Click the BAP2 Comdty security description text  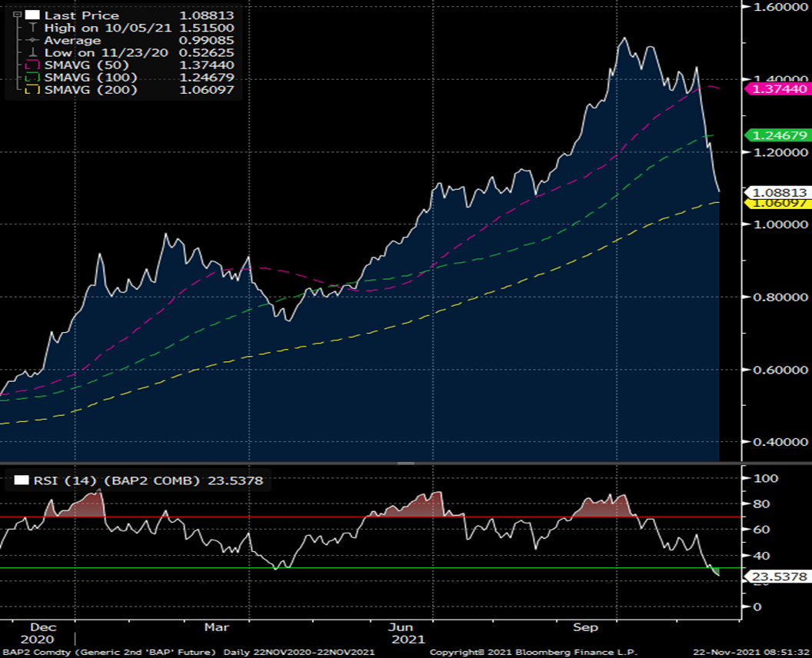pos(109,653)
